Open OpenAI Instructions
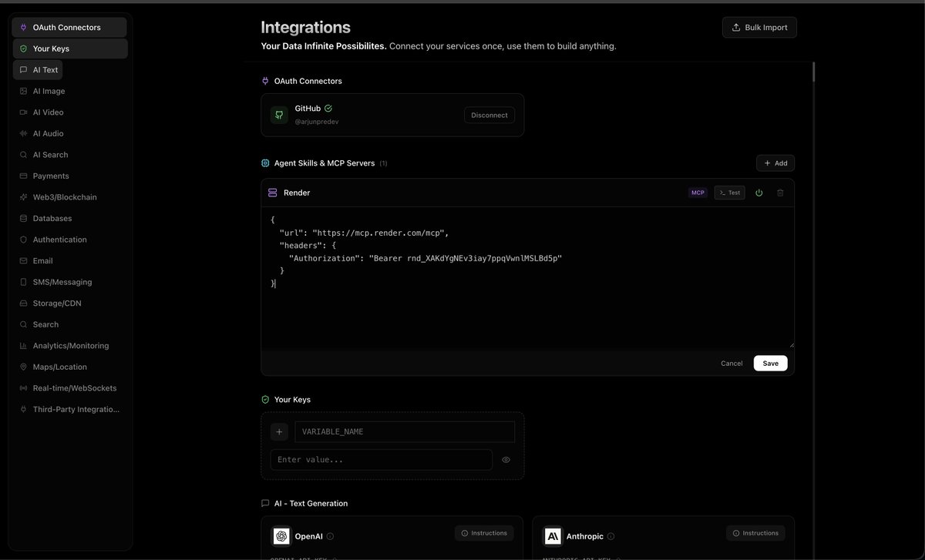The height and width of the screenshot is (560, 925). pos(484,533)
